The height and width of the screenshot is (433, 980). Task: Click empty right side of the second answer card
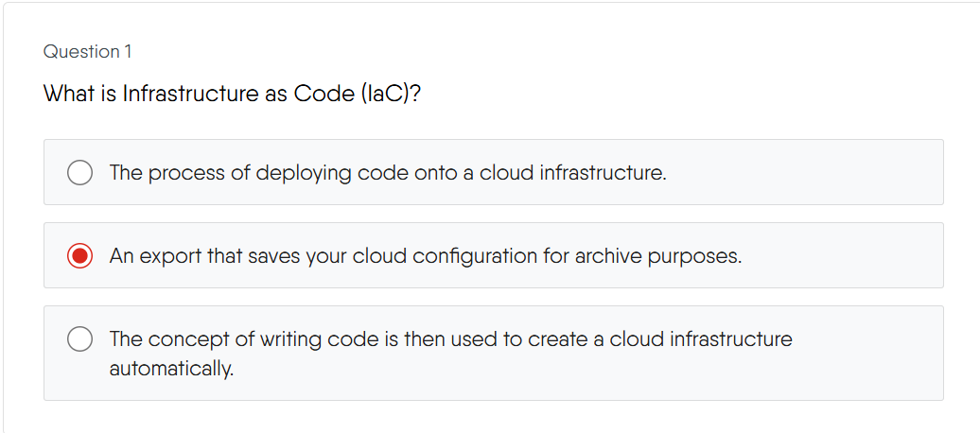[851, 256]
